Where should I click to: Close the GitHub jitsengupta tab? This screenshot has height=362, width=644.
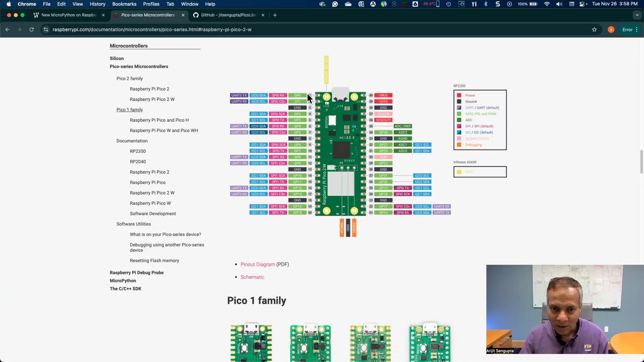tap(263, 15)
